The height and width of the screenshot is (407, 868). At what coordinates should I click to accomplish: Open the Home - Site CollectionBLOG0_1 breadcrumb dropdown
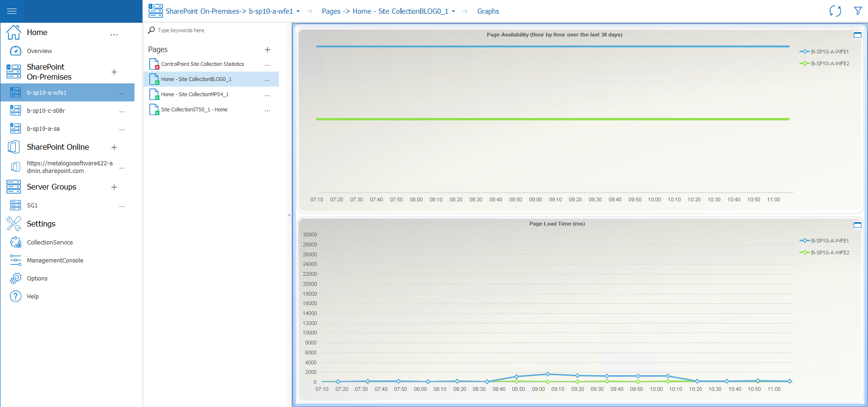[x=453, y=11]
